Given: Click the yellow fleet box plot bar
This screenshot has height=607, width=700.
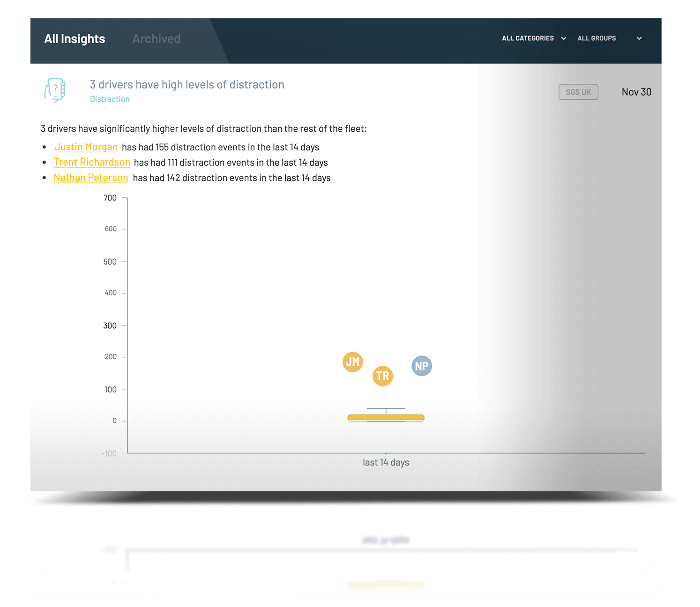Looking at the screenshot, I should (x=386, y=418).
